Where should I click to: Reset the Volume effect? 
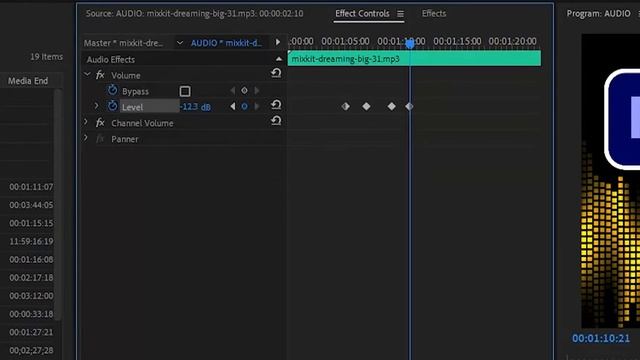click(276, 73)
